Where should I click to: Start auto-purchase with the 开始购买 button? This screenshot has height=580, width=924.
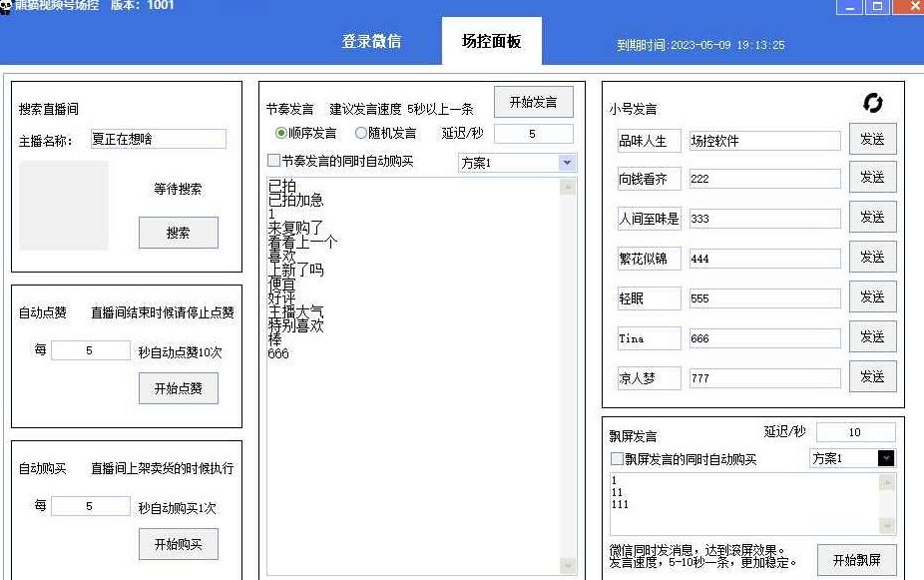click(178, 544)
